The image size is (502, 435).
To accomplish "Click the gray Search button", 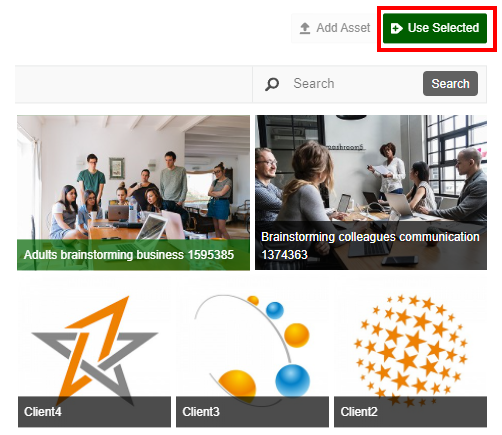I will 450,84.
